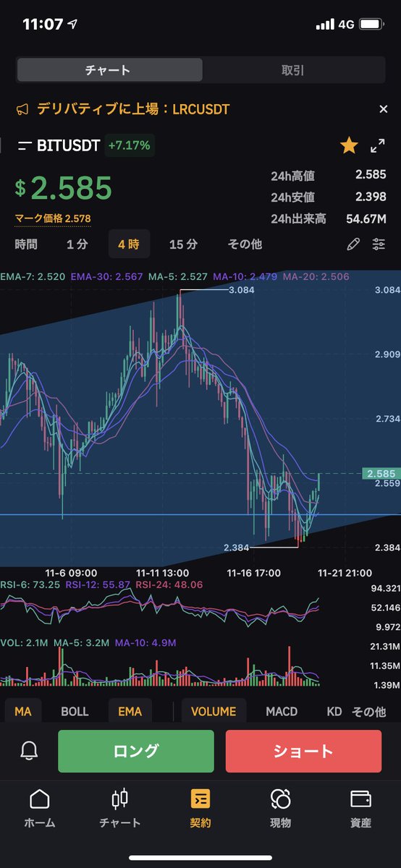Open the LRCUSDT derivatives listing announcement
This screenshot has height=868, width=401.
[x=132, y=109]
